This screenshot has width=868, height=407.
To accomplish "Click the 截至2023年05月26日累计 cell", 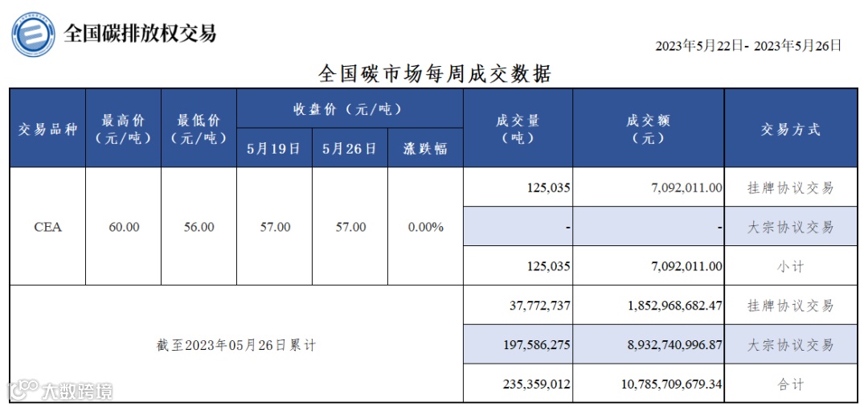I will pyautogui.click(x=236, y=346).
